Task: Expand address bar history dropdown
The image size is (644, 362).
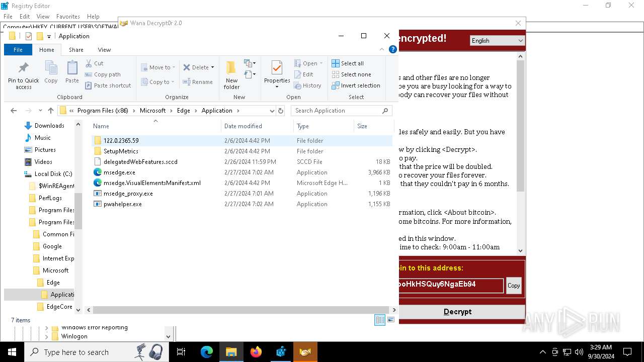Action: (x=272, y=111)
